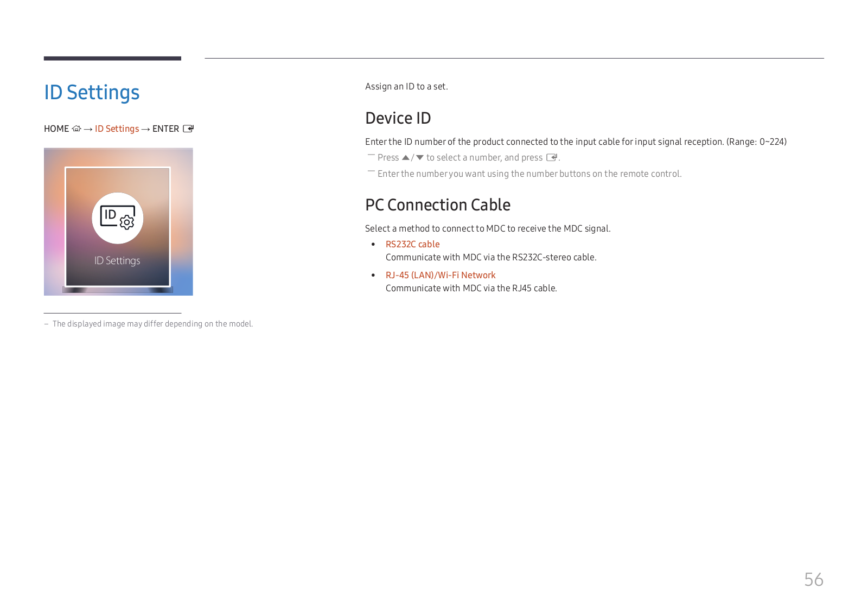This screenshot has width=868, height=614.
Task: Click the 'ID Settings' page title
Action: (x=92, y=92)
